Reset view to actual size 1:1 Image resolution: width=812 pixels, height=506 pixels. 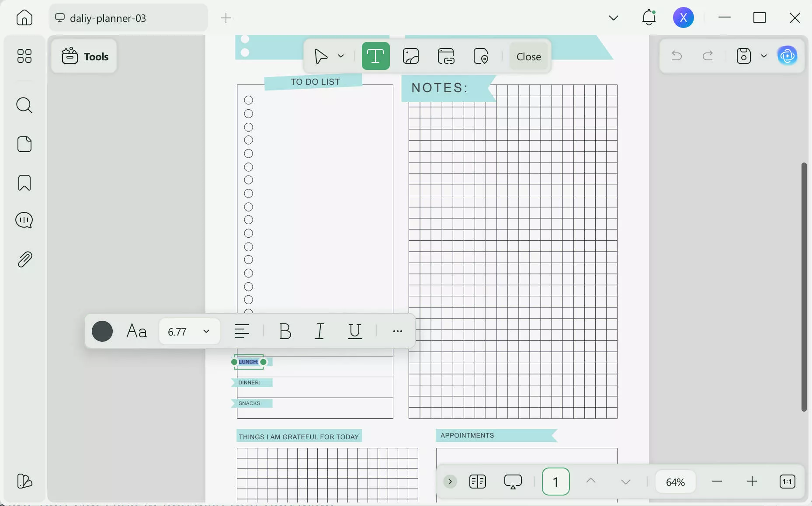coord(788,482)
